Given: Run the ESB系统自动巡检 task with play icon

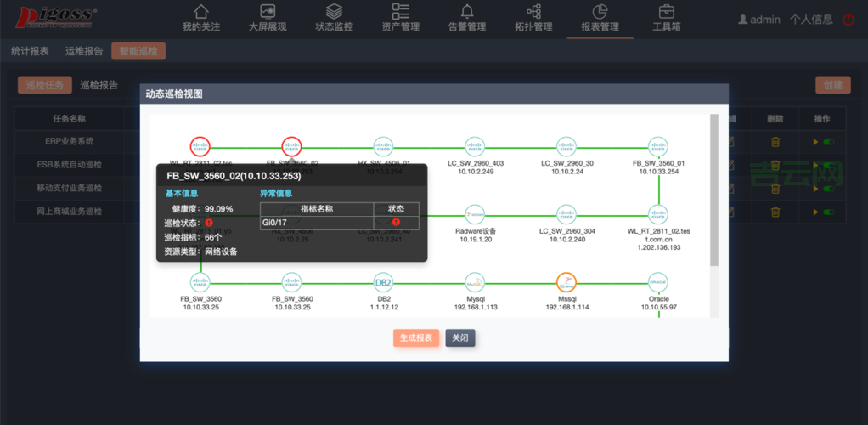Looking at the screenshot, I should tap(816, 165).
